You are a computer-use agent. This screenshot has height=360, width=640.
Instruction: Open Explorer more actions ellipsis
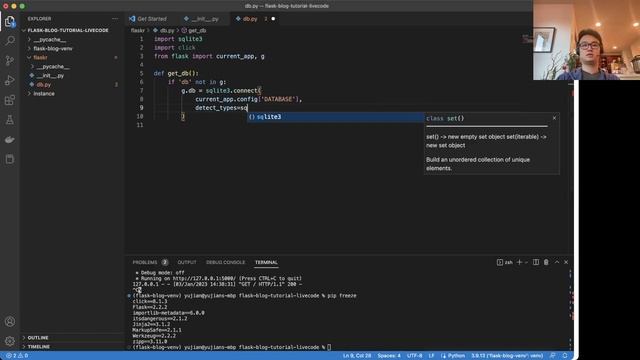click(115, 19)
